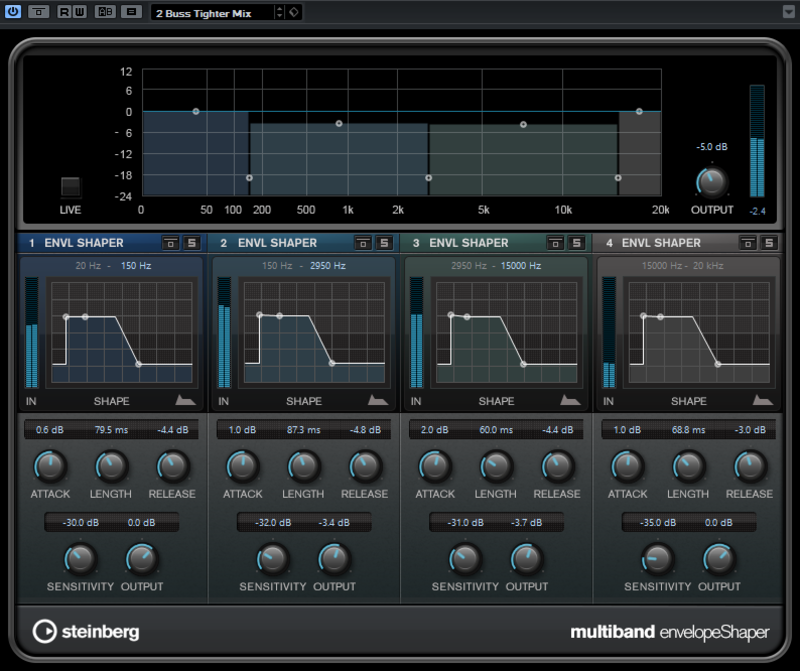800x671 pixels.
Task: Click band 2 LENGTH knob
Action: point(303,466)
